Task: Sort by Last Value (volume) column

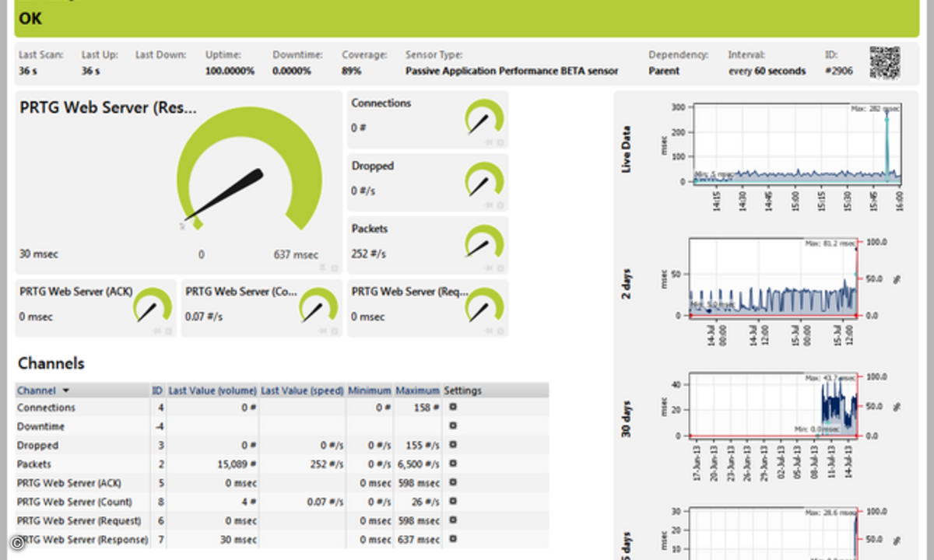Action: point(212,390)
